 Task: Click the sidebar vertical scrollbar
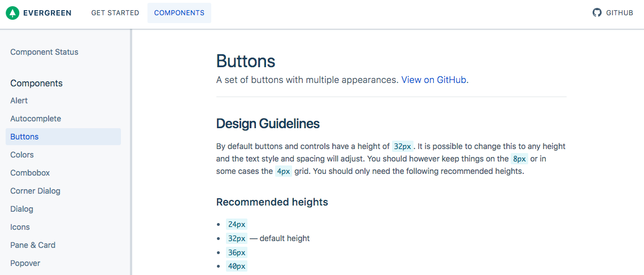pyautogui.click(x=131, y=152)
